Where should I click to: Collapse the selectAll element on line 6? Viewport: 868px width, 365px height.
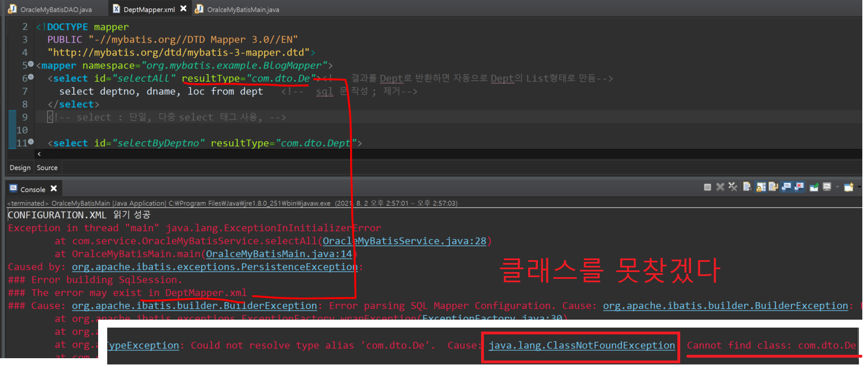31,78
